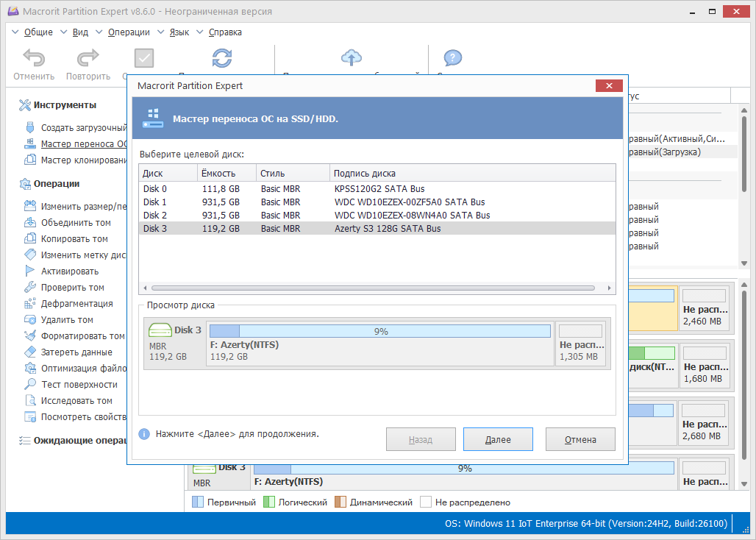This screenshot has height=540, width=756.
Task: Click the OS version text in status bar
Action: point(586,524)
